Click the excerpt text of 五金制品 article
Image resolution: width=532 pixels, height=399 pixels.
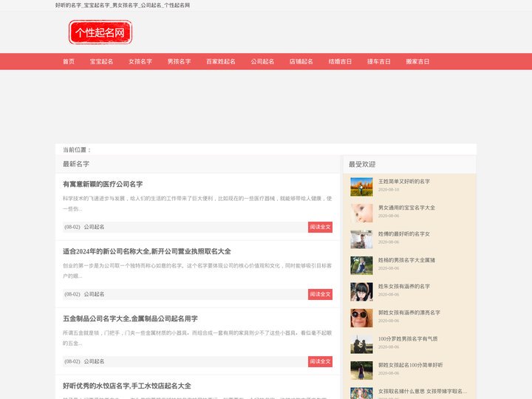[x=197, y=338]
